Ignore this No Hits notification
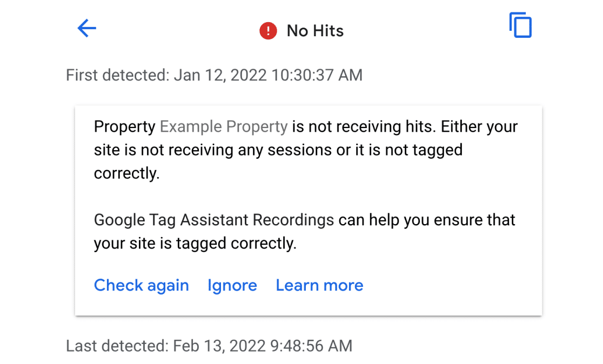 pos(232,285)
